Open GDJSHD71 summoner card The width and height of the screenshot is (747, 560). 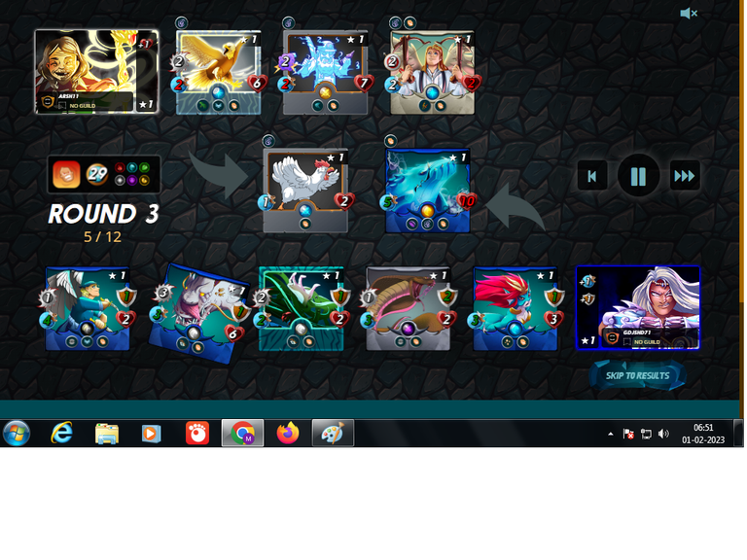638,308
